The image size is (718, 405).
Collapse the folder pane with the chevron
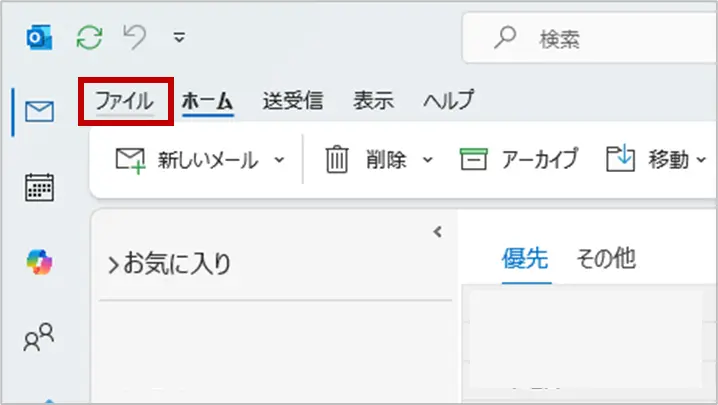pyautogui.click(x=437, y=232)
